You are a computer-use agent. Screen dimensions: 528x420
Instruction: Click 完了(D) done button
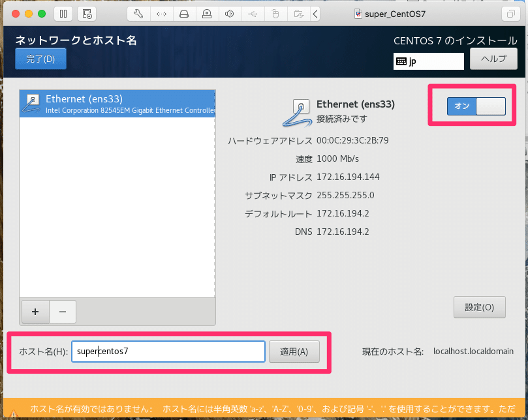point(40,59)
